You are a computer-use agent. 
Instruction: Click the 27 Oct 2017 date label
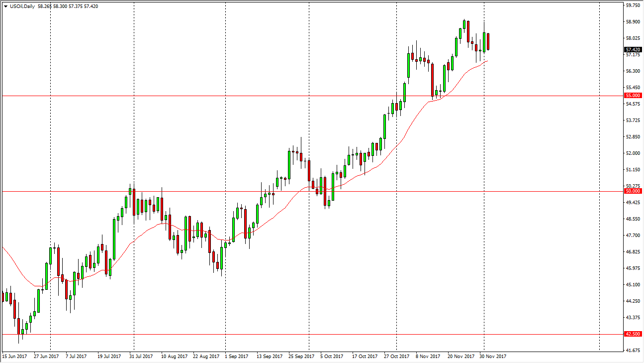pos(396,357)
